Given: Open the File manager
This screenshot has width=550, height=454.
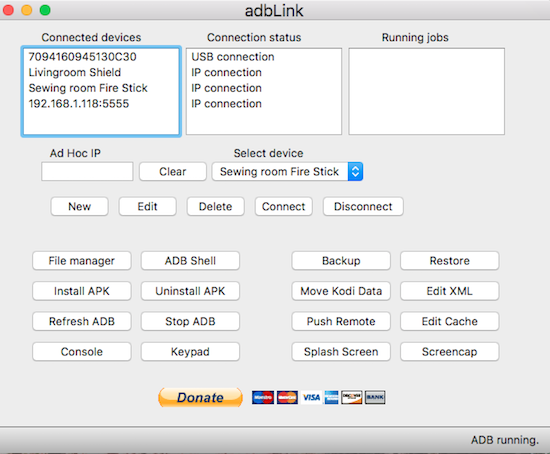Looking at the screenshot, I should pos(82,261).
